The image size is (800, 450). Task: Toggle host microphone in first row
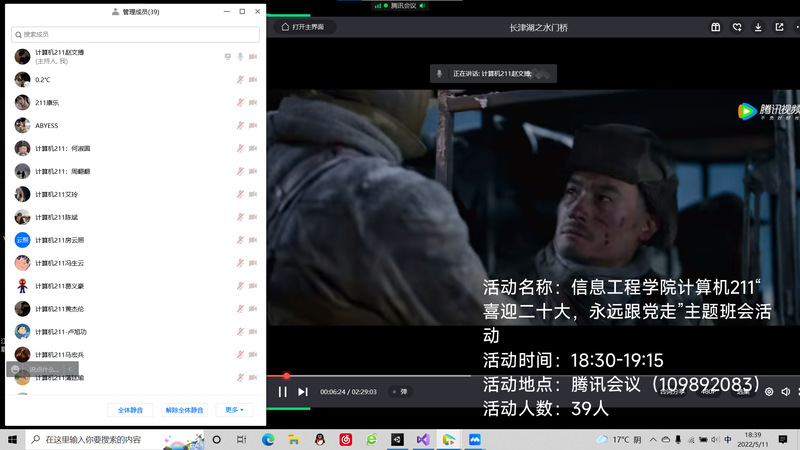coord(240,57)
